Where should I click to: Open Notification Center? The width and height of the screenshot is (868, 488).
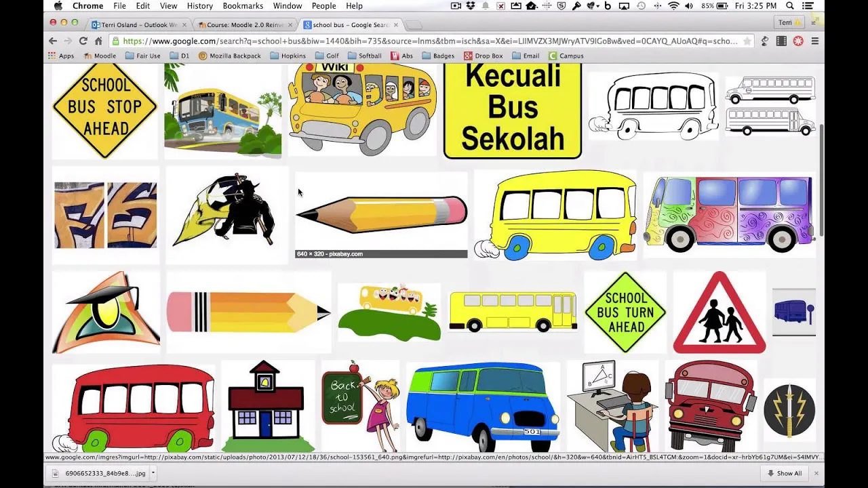pos(807,6)
